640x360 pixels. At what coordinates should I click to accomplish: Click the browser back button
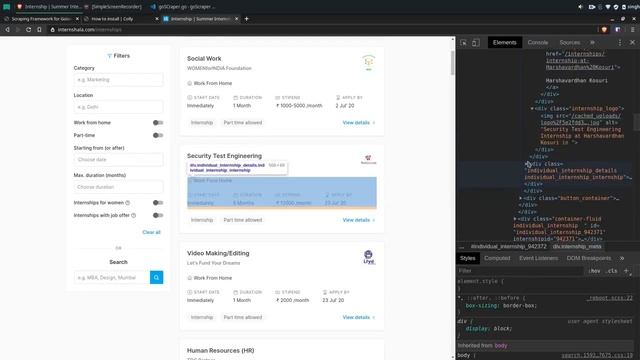point(7,29)
